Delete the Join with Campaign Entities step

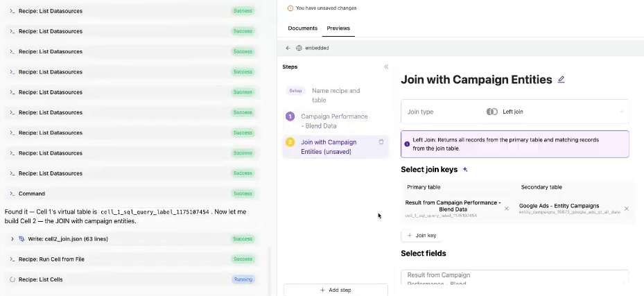(x=381, y=142)
